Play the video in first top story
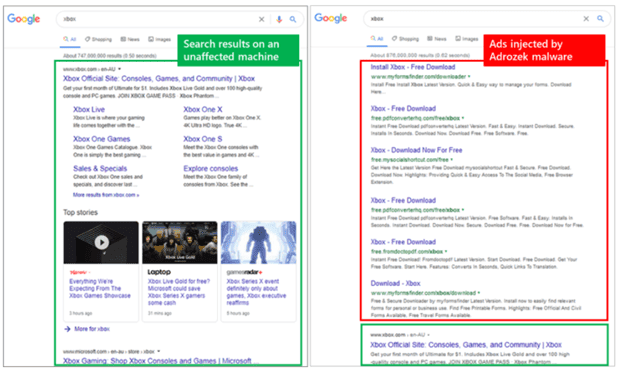This screenshot has height=381, width=624. [x=101, y=242]
